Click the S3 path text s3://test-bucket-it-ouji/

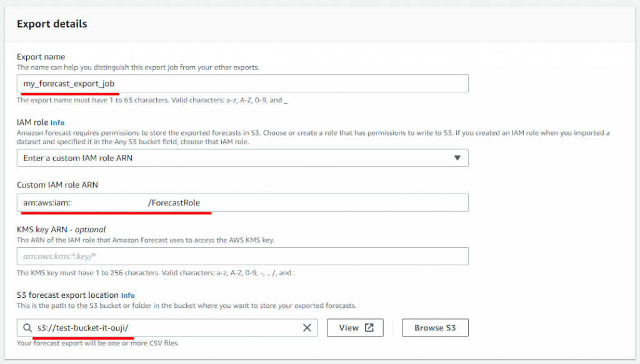tap(83, 328)
